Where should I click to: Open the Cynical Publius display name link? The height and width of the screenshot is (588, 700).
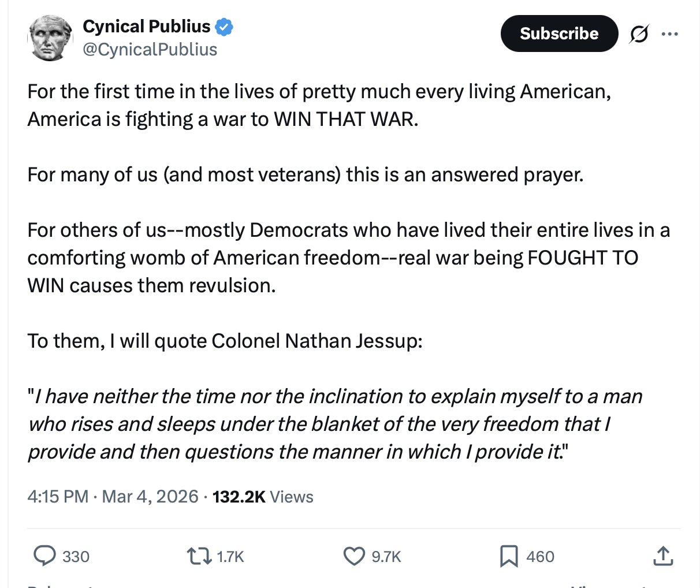[x=146, y=27]
